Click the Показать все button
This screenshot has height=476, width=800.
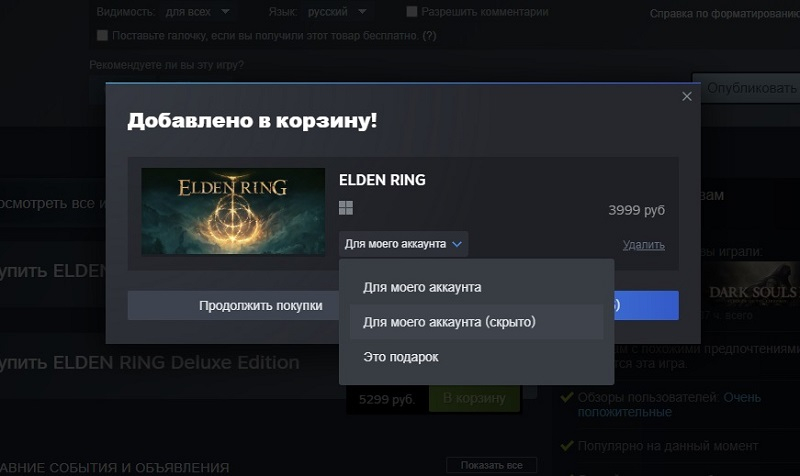(x=492, y=465)
